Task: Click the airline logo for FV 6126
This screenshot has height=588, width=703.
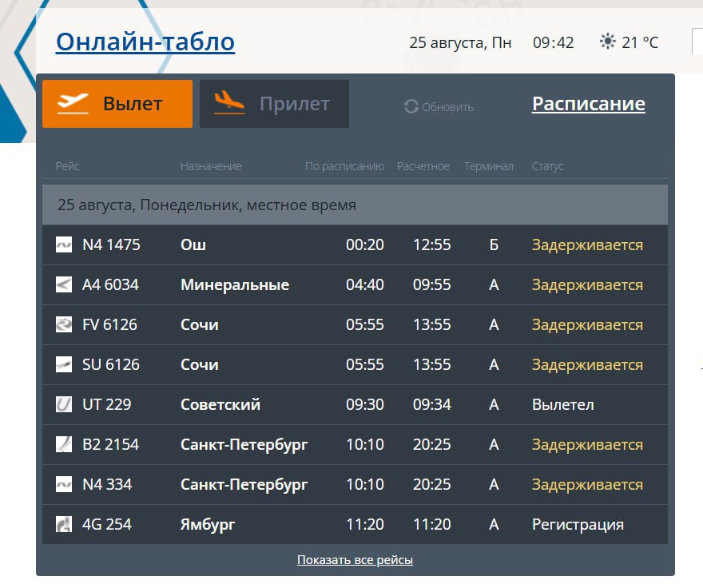Action: [x=64, y=324]
